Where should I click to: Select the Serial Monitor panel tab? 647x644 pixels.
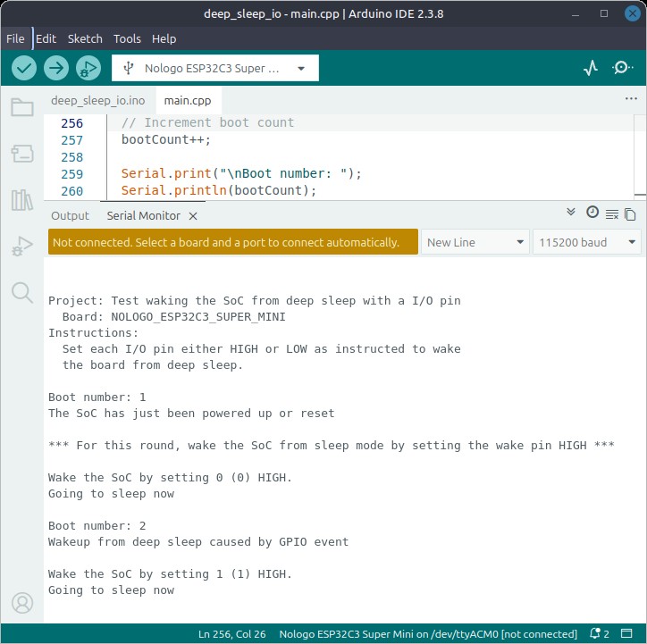[x=144, y=215]
